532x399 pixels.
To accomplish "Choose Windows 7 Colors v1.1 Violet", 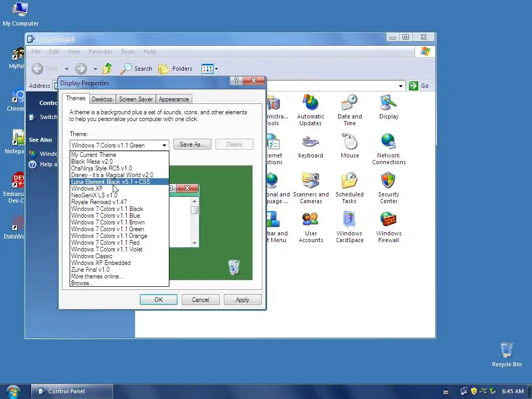I will 119,249.
